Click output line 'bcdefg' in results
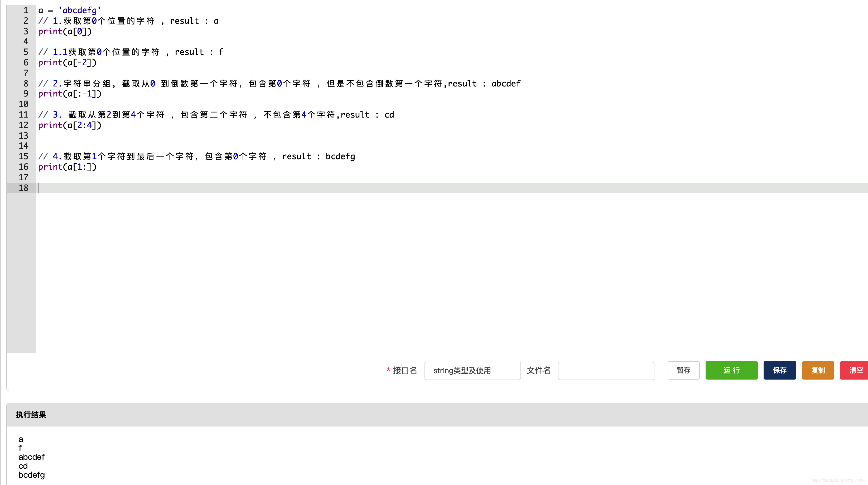868x485 pixels. pos(31,475)
